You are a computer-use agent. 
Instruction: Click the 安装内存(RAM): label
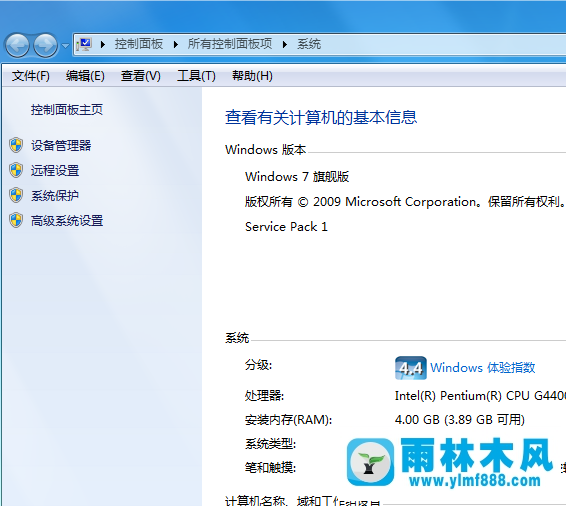288,420
